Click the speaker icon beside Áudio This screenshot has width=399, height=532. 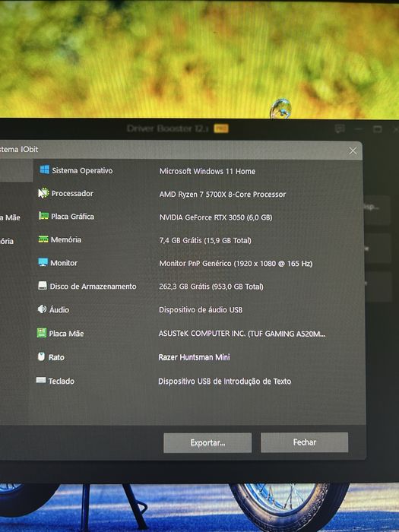pyautogui.click(x=42, y=309)
